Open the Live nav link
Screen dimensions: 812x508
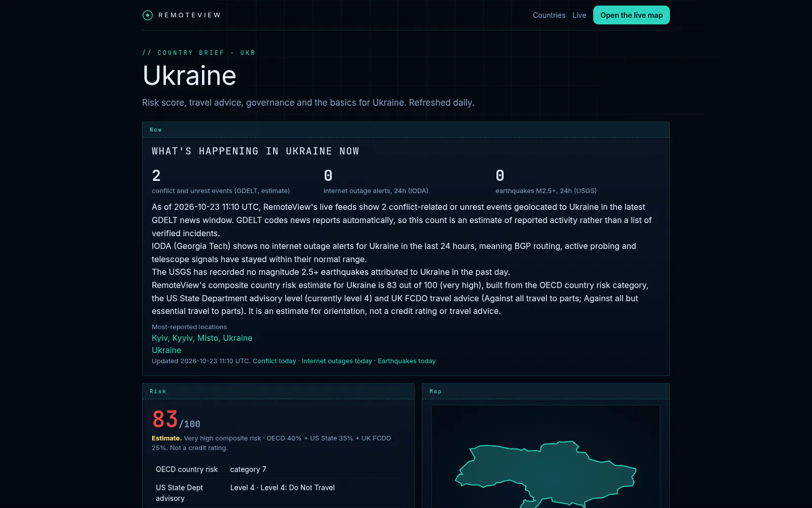point(579,15)
